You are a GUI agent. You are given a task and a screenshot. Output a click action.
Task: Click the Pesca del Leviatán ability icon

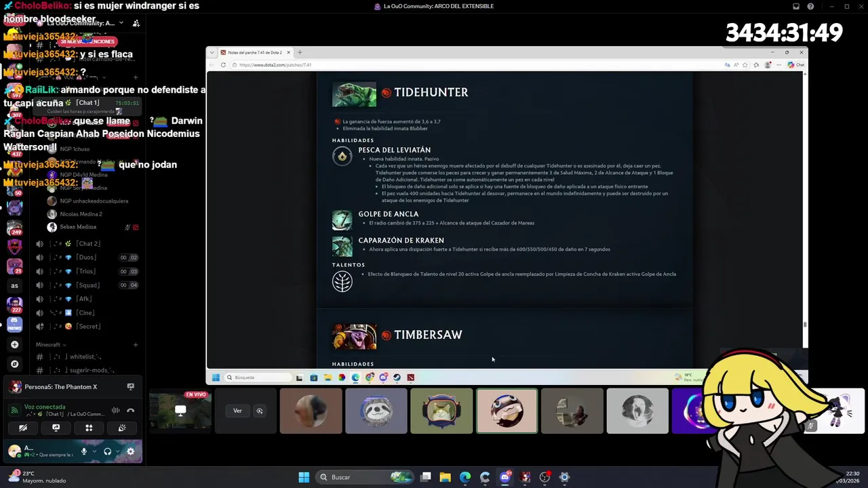click(x=342, y=157)
